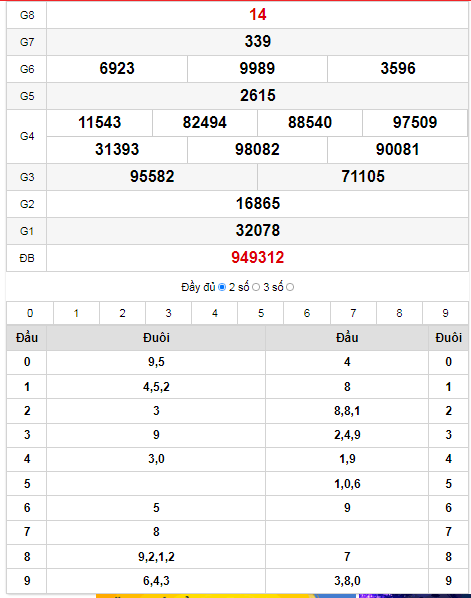This screenshot has height=598, width=471.
Task: Filter results by digit 2 in number bar
Action: [x=122, y=313]
